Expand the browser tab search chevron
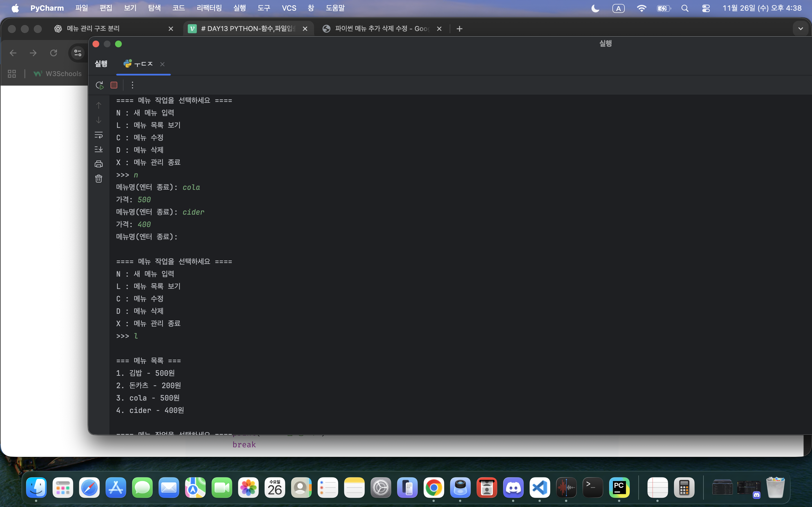 [801, 29]
